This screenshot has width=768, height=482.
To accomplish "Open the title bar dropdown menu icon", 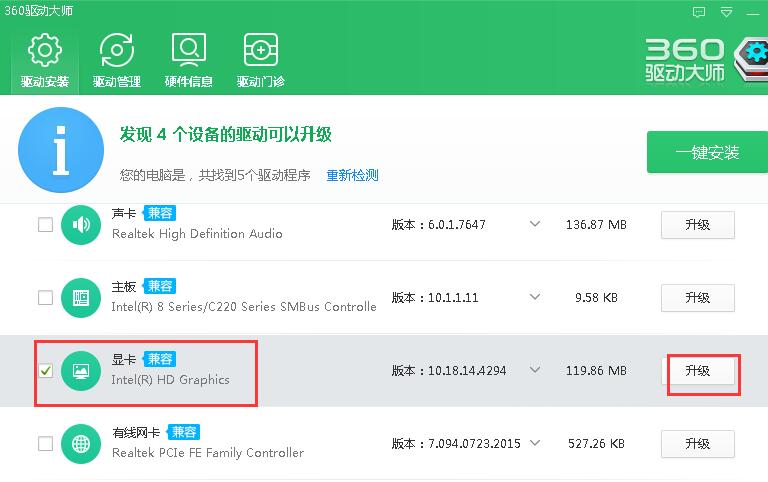I will tap(726, 12).
